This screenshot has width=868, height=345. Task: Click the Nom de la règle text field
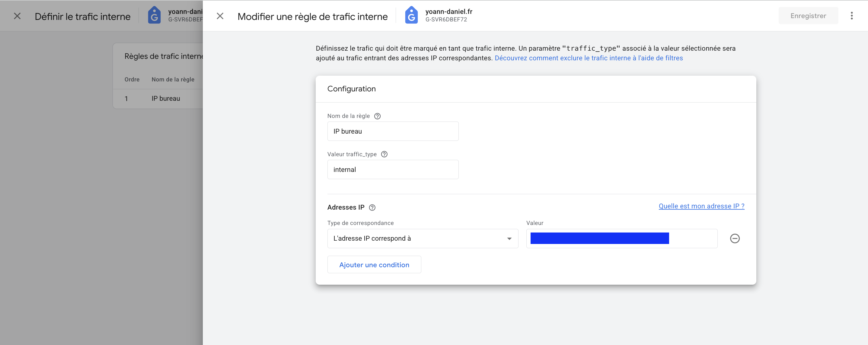coord(393,131)
